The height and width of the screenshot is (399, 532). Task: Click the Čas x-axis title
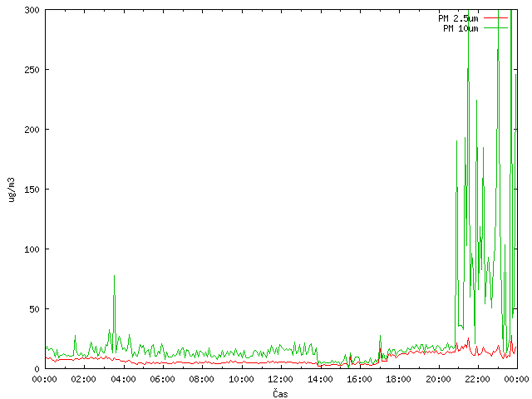point(280,393)
